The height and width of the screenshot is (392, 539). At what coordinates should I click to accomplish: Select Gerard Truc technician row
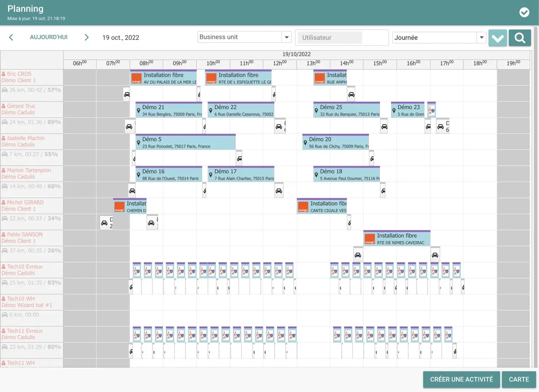tap(21, 106)
